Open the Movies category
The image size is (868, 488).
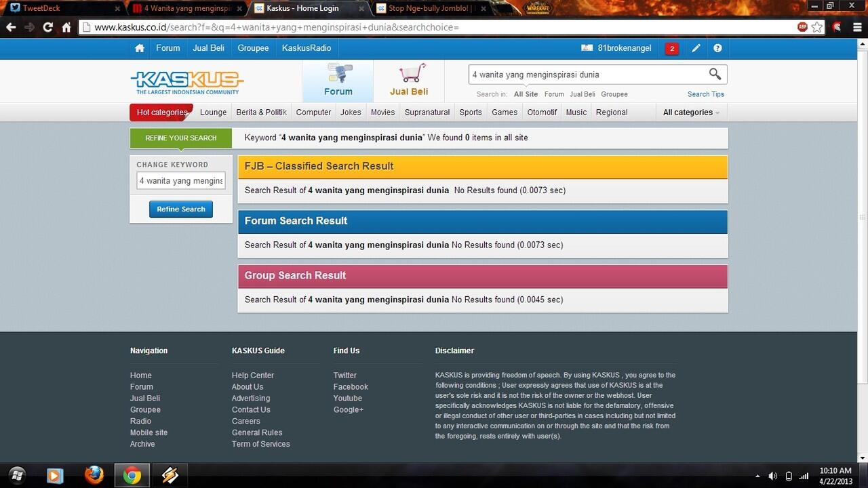coord(382,113)
